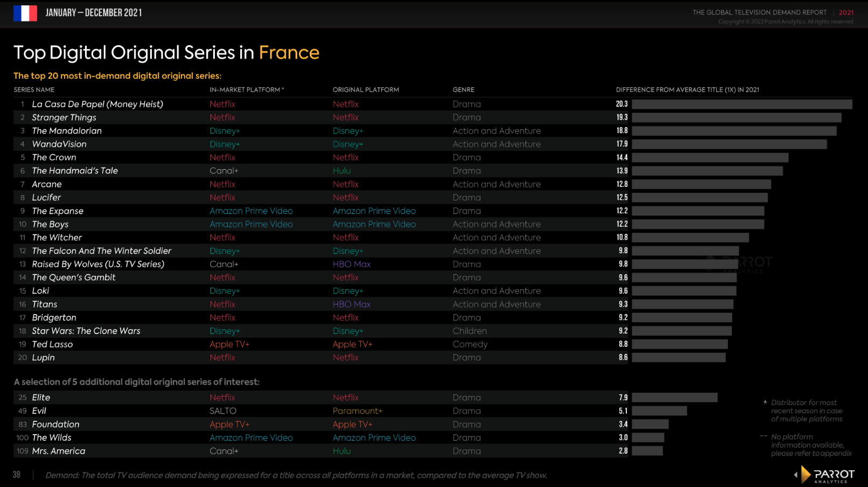Select the La Casa De Papel row title
This screenshot has width=868, height=487.
[x=97, y=104]
